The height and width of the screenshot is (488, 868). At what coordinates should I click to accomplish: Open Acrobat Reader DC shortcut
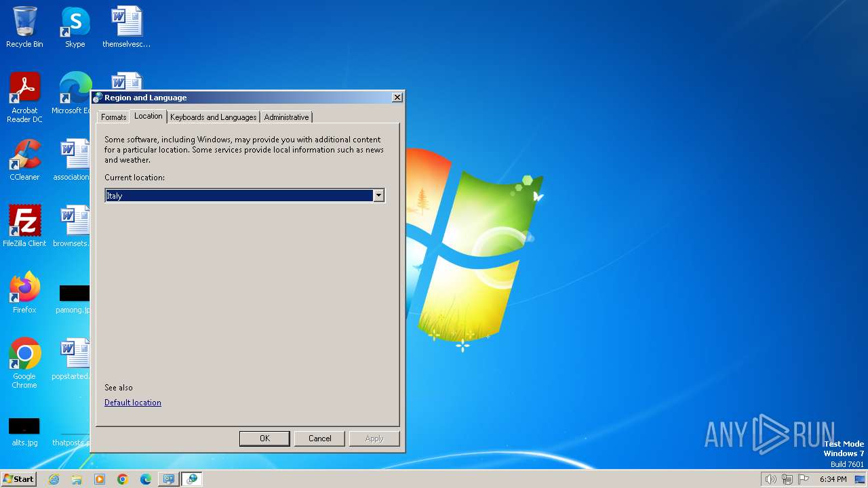point(24,97)
